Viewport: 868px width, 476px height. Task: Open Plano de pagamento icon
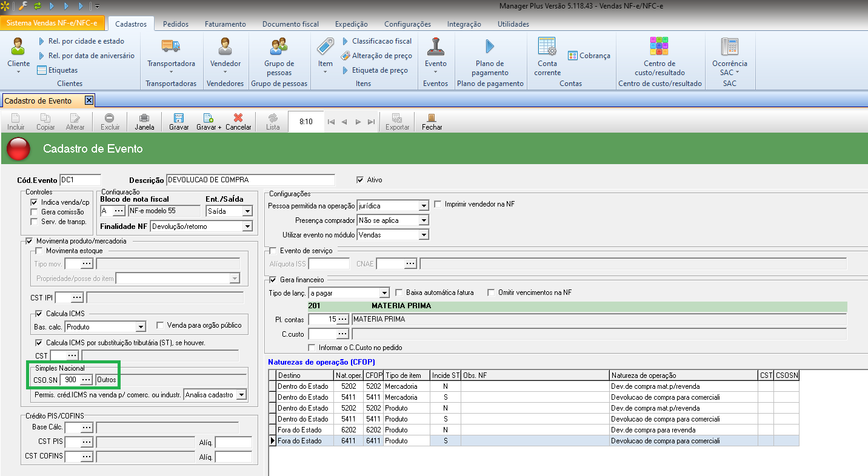tap(490, 47)
